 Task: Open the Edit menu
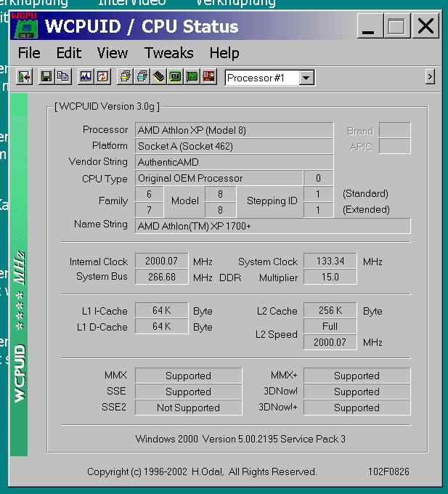click(x=69, y=53)
